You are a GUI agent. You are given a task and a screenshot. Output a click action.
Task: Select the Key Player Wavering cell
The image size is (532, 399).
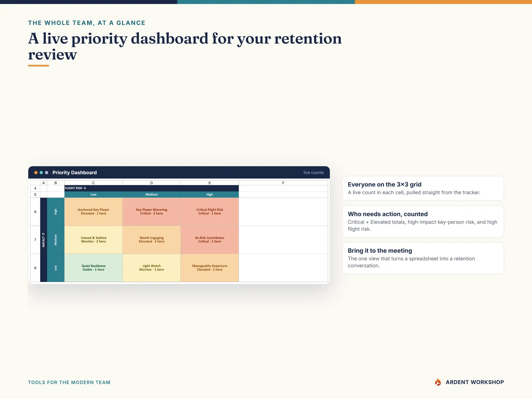click(152, 212)
